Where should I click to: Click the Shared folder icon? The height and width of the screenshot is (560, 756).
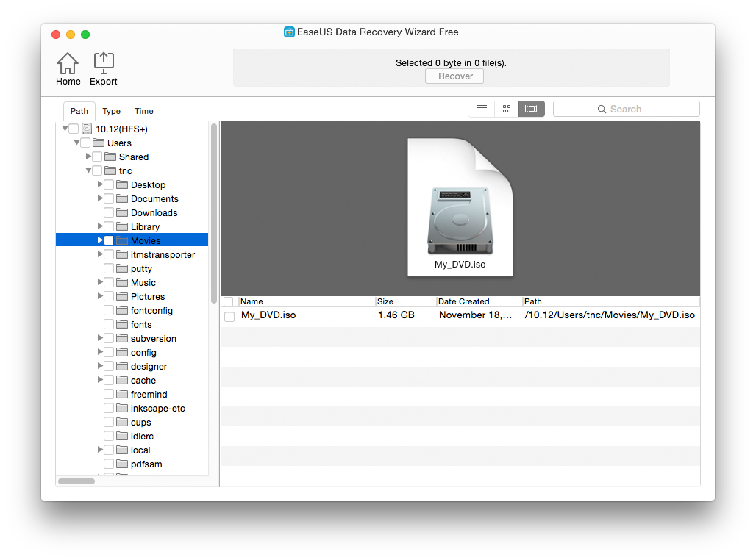[110, 157]
